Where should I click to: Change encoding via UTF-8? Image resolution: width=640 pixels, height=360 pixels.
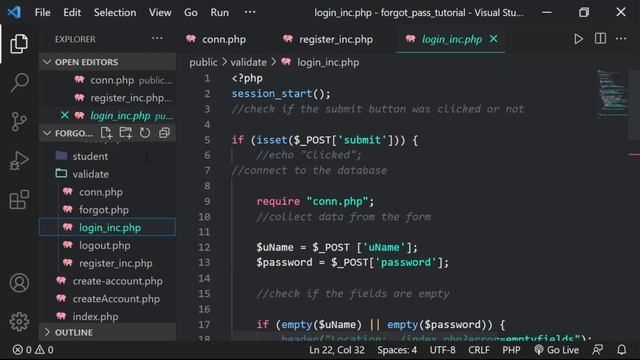[442, 350]
